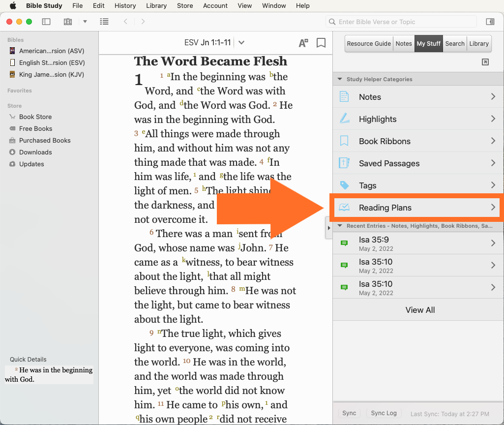This screenshot has width=504, height=425.
Task: Click the Tags label icon
Action: pos(344,185)
